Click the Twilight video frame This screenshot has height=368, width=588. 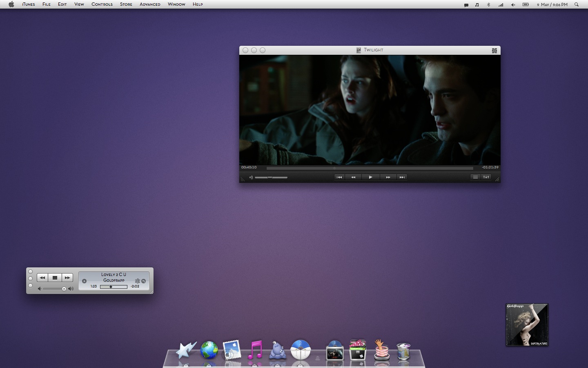pyautogui.click(x=370, y=110)
